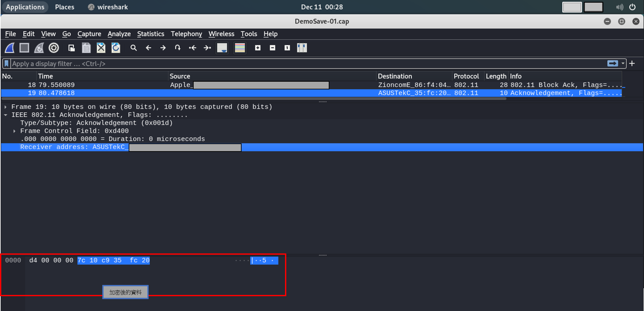Reload the capture file
This screenshot has height=311, width=644.
[x=116, y=48]
